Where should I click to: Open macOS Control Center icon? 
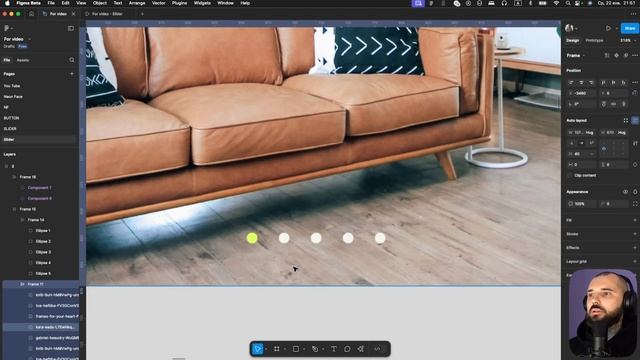click(x=579, y=3)
